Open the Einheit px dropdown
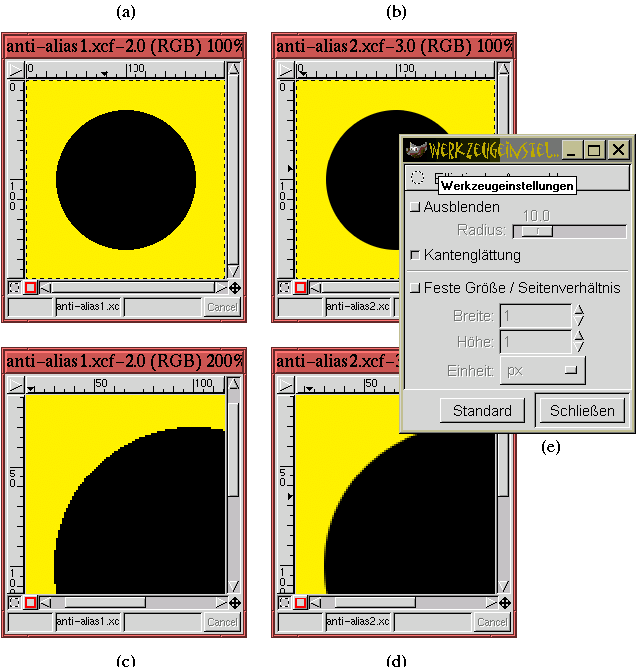 pos(543,370)
